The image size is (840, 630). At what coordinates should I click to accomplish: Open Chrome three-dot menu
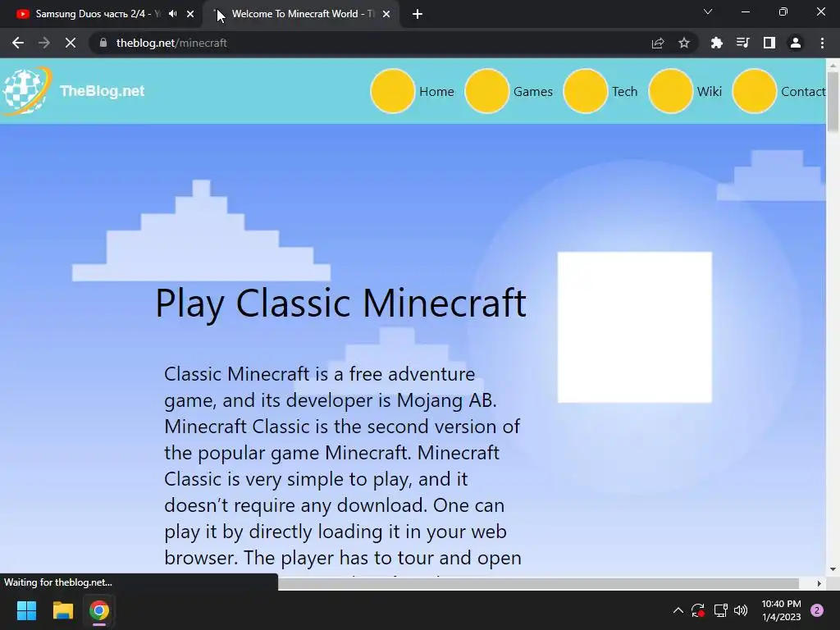(822, 43)
